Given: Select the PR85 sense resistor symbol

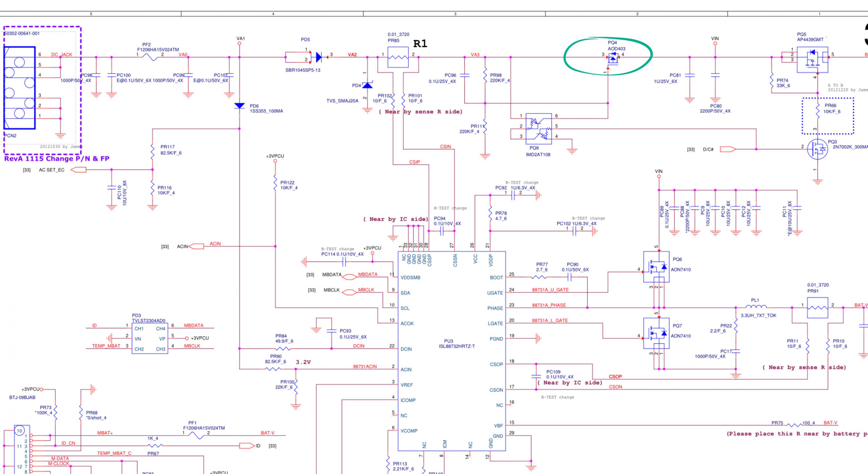Looking at the screenshot, I should [398, 57].
